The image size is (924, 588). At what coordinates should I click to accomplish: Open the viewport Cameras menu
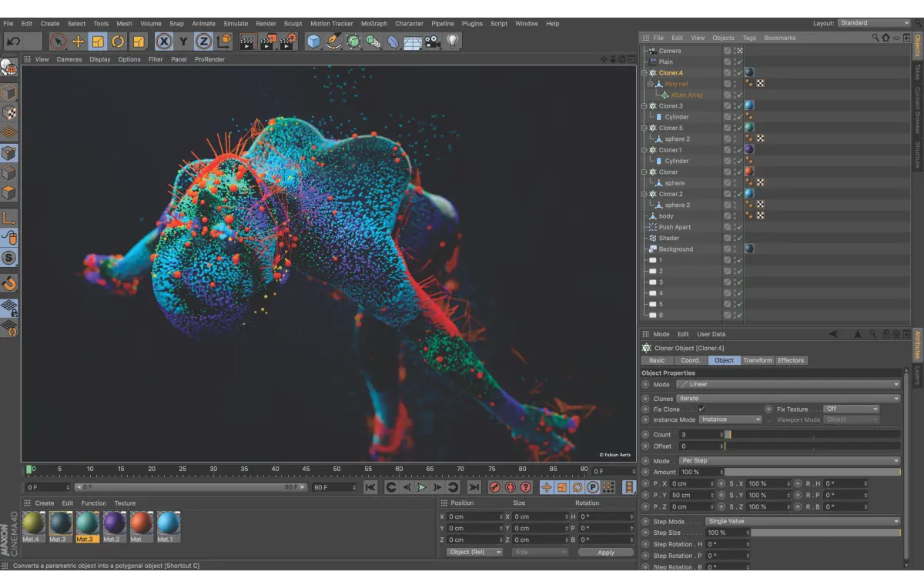(x=69, y=59)
